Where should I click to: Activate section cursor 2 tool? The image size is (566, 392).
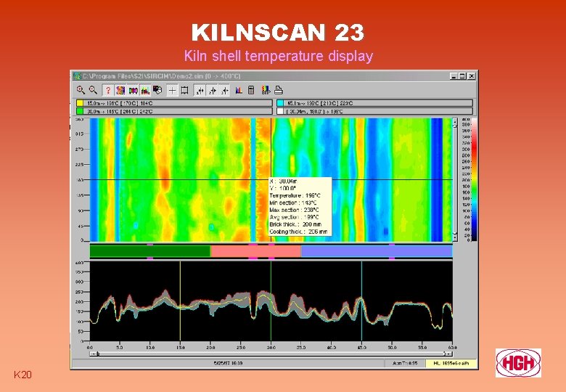tap(213, 90)
